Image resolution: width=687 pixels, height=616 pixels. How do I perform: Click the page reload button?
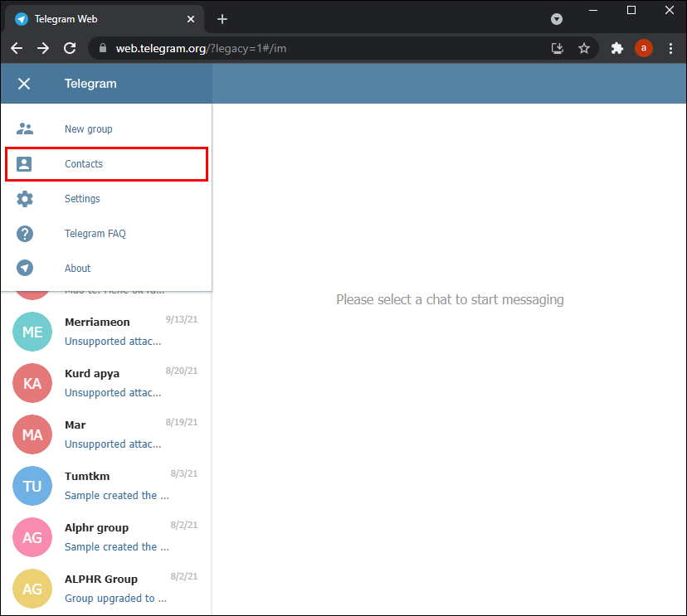coord(70,48)
